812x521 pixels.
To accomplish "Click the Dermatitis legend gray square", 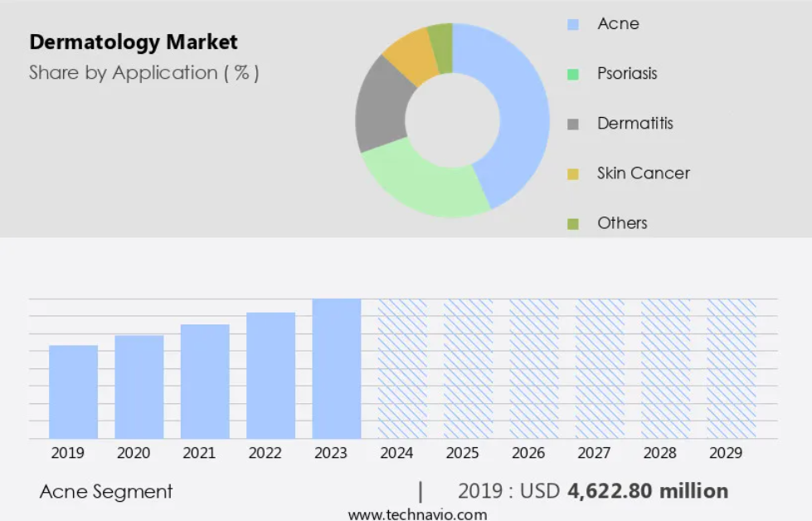I will coord(572,124).
